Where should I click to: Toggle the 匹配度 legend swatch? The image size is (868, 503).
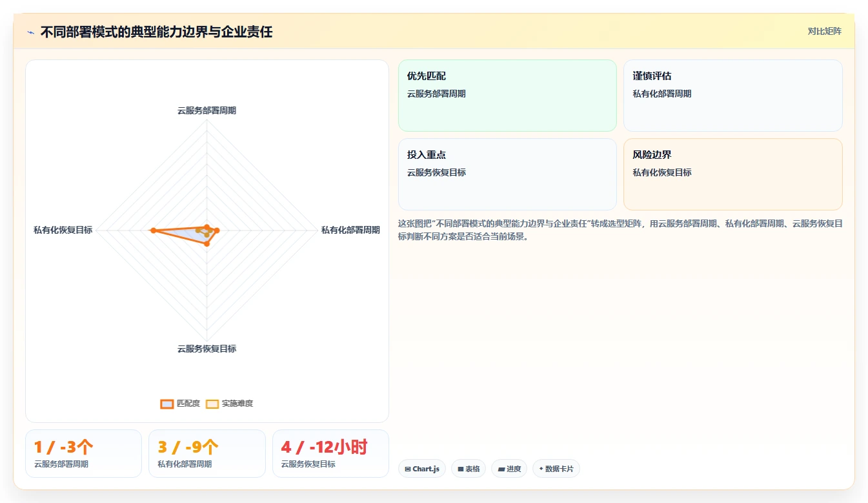[167, 404]
